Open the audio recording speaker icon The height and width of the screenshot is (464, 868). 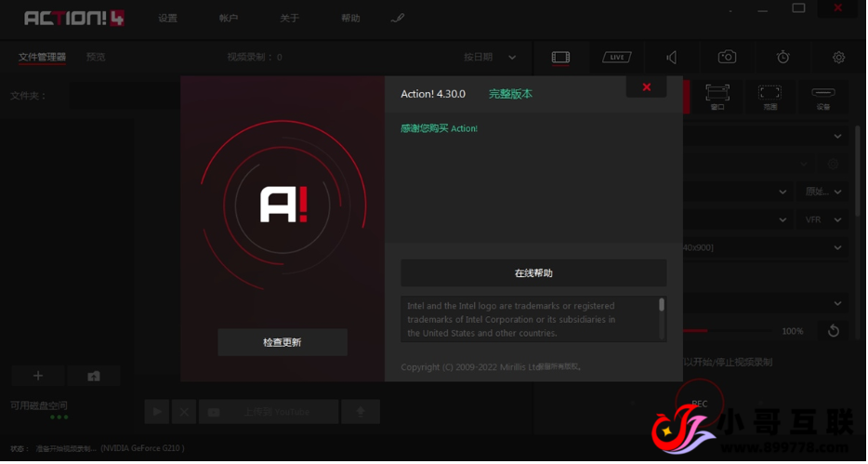pos(672,58)
